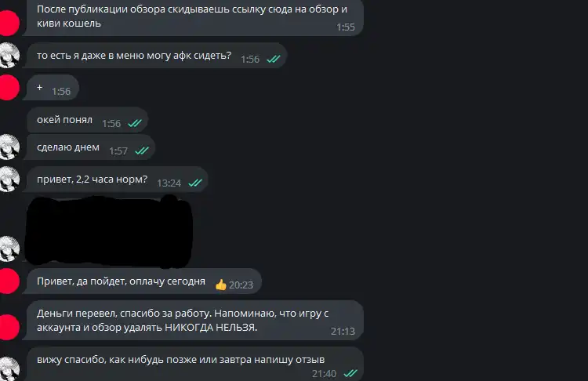Image resolution: width=588 pixels, height=381 pixels.
Task: Click the 'вижу спасибо, как нибудь позже' message
Action: tap(193, 364)
